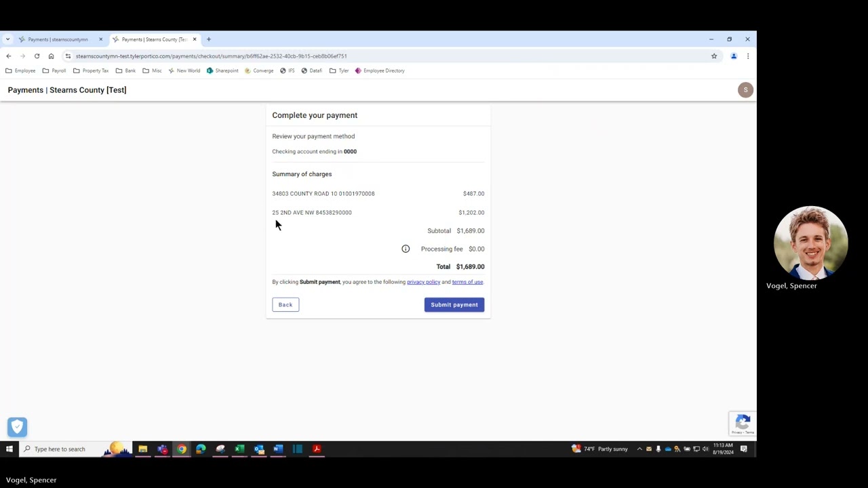Screen dimensions: 868x488
Task: Open the Windows Start menu
Action: (x=9, y=449)
